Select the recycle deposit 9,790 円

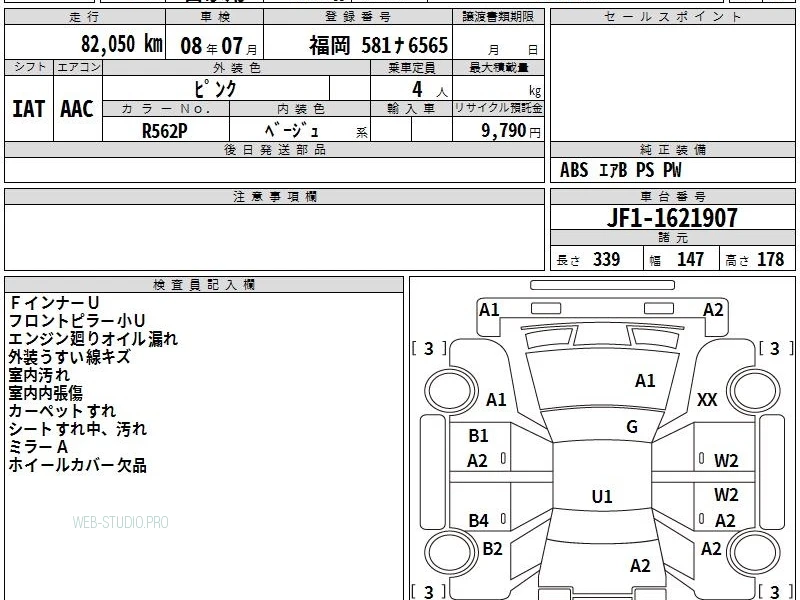[x=511, y=131]
